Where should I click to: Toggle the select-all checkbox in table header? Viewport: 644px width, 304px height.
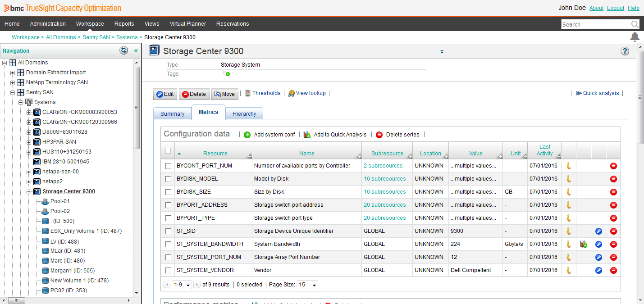(x=168, y=150)
